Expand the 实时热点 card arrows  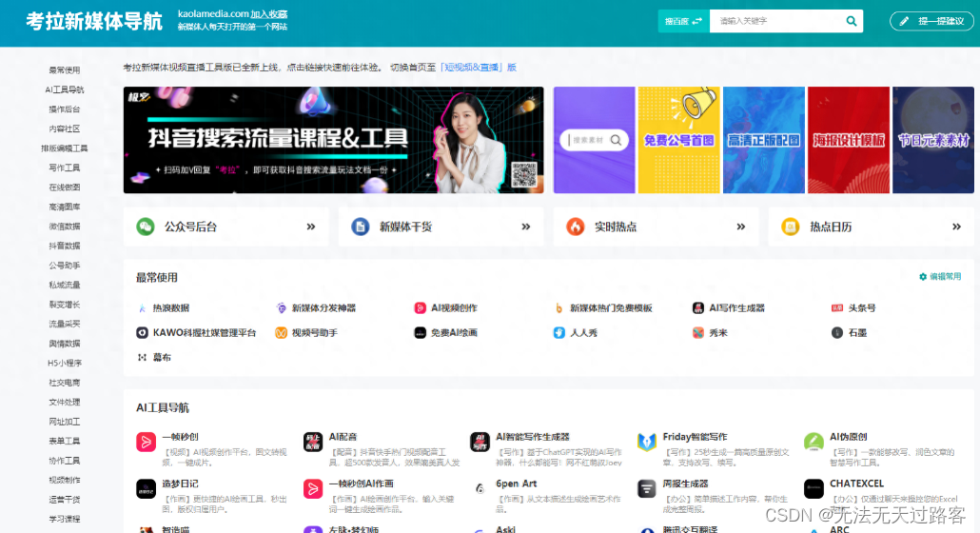[x=740, y=227]
